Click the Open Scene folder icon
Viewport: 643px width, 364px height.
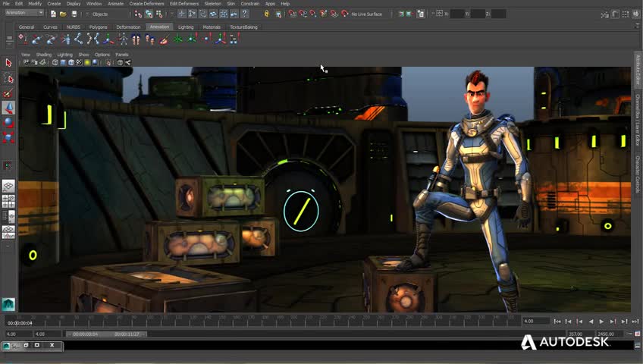click(63, 14)
